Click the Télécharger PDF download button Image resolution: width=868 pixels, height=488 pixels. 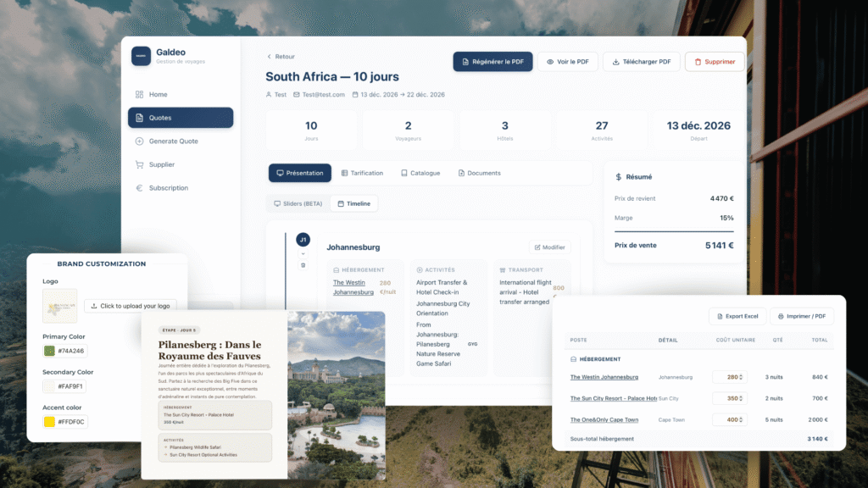(x=641, y=62)
